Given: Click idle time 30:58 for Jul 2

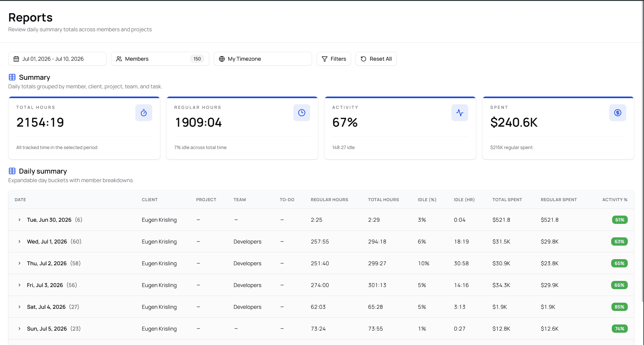Looking at the screenshot, I should (461, 263).
